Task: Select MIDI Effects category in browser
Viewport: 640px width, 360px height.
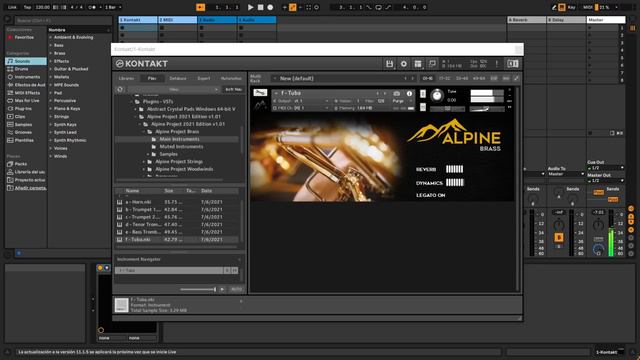Action: point(26,93)
